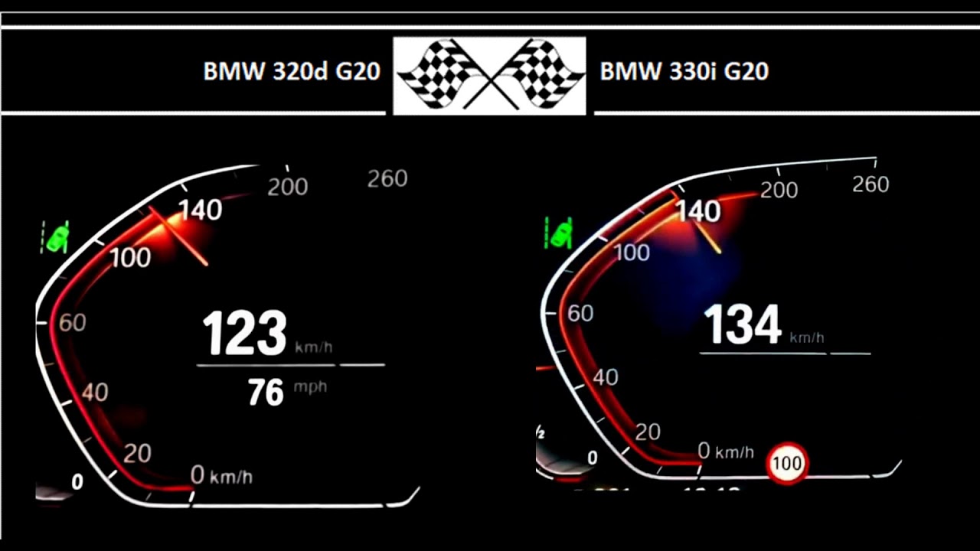Click the 40 mark on 320d speedometer
The width and height of the screenshot is (980, 551).
95,393
